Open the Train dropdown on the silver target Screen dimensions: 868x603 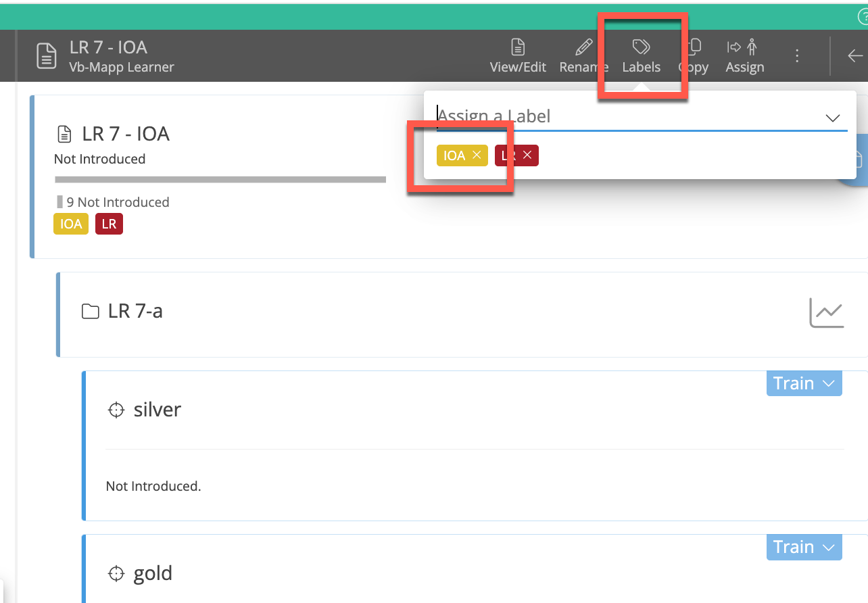click(804, 383)
